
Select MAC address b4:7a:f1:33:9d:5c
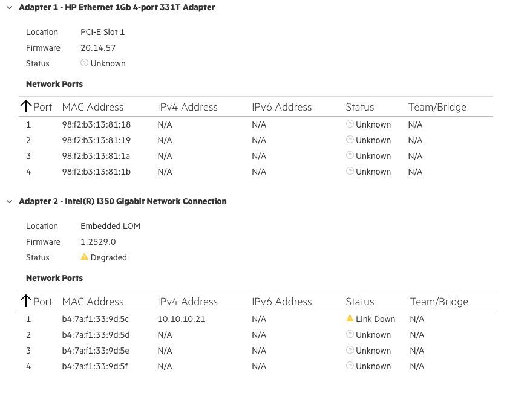tap(96, 319)
